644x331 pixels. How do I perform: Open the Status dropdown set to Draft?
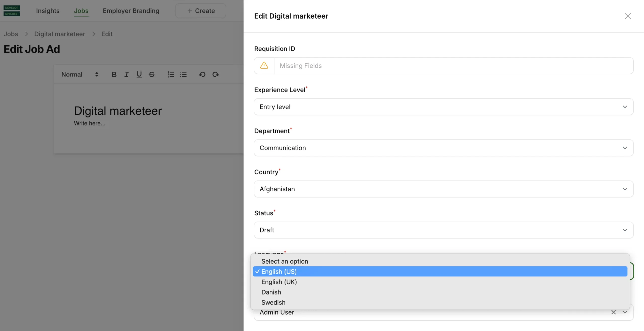click(x=444, y=230)
